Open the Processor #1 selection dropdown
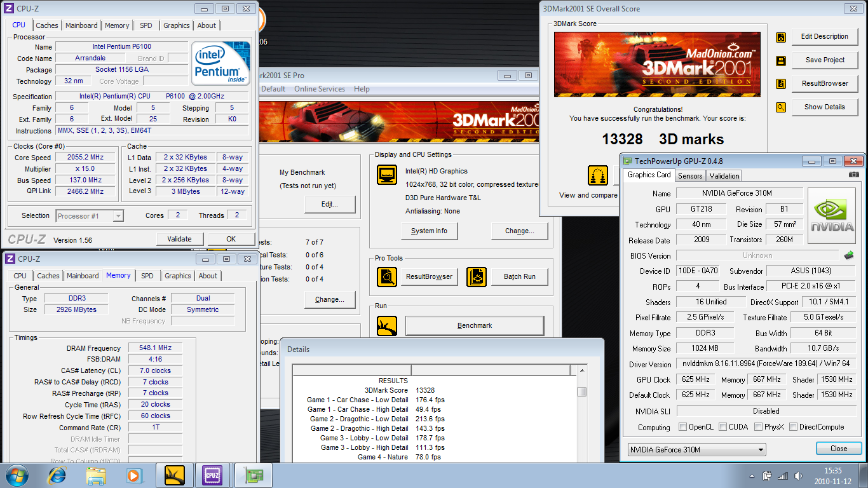868x488 pixels. click(90, 216)
